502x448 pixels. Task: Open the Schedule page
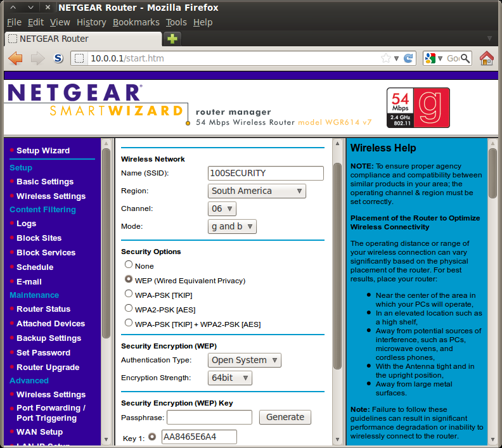coord(35,267)
